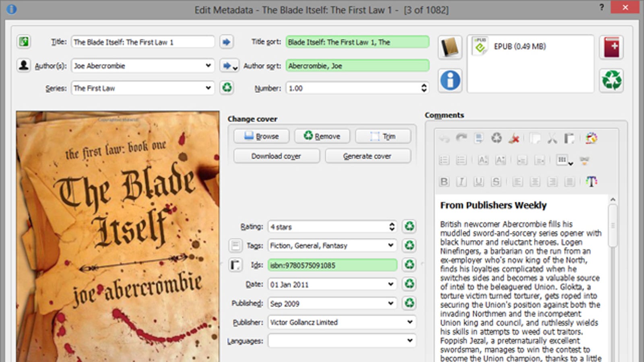This screenshot has width=644, height=362.
Task: Pick a text foreground color in Comments
Action: [591, 182]
